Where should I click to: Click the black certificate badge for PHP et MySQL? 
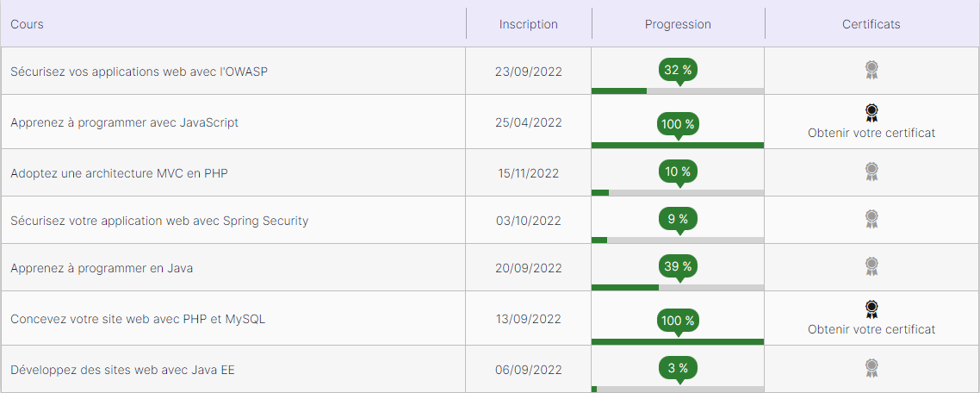pos(871,309)
